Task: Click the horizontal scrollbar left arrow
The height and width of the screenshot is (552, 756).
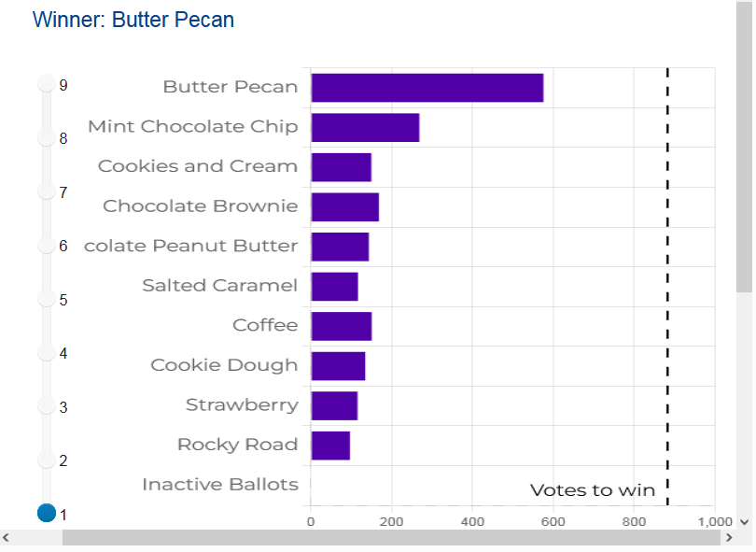Action: (6, 538)
